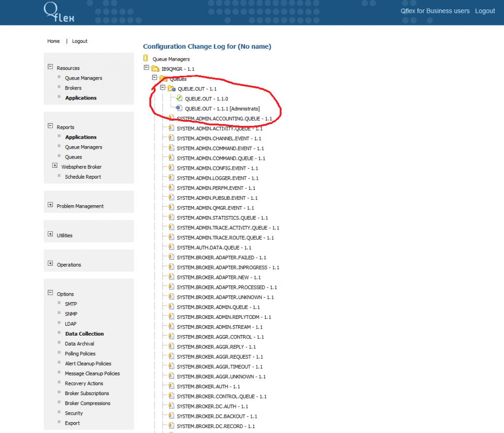Click Logout link beside Home

coord(80,41)
